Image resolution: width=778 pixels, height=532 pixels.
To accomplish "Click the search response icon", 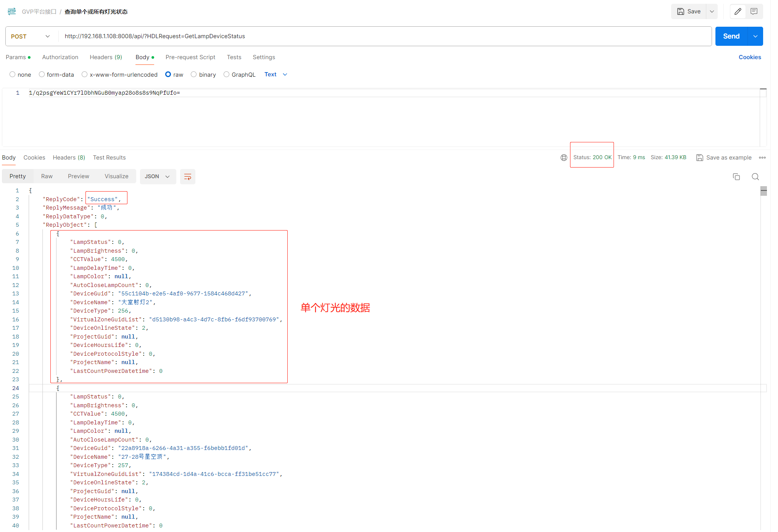I will (755, 177).
